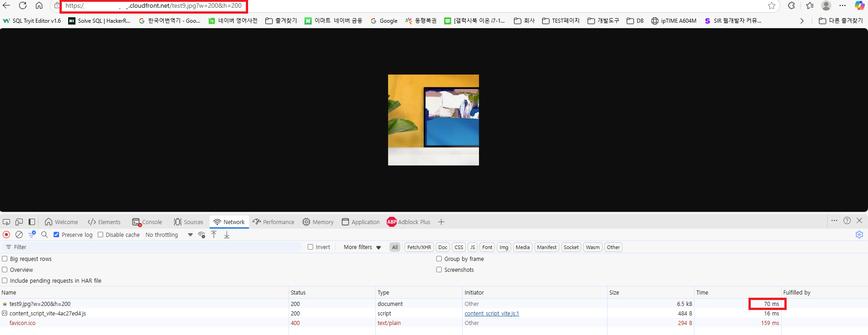This screenshot has width=868, height=335.
Task: Open the browser home page icon
Action: coord(39,5)
